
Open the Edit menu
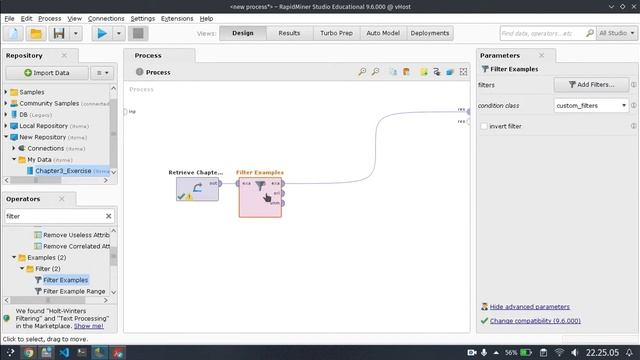coord(26,18)
